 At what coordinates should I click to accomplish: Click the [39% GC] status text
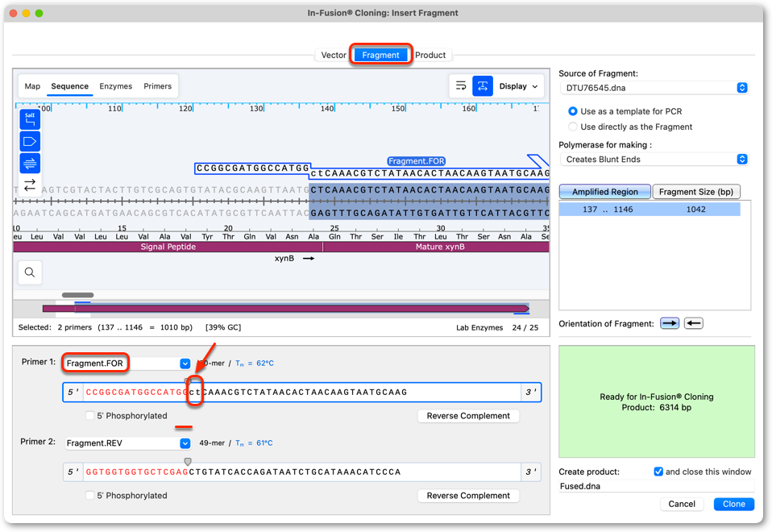pos(223,327)
